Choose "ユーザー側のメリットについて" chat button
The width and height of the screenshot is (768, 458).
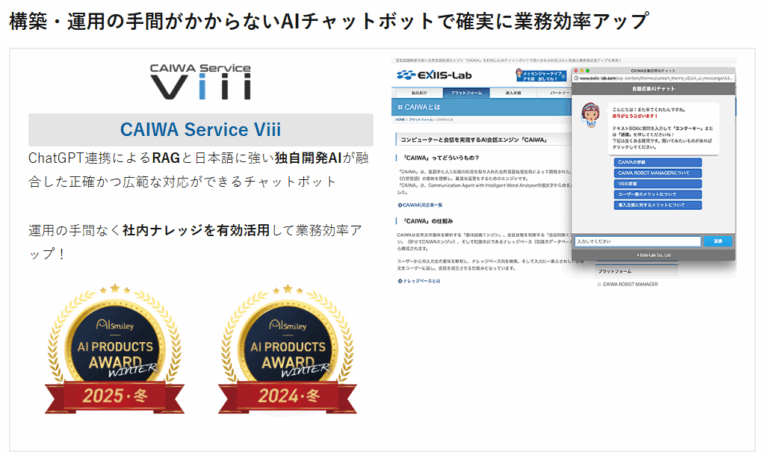pos(657,194)
